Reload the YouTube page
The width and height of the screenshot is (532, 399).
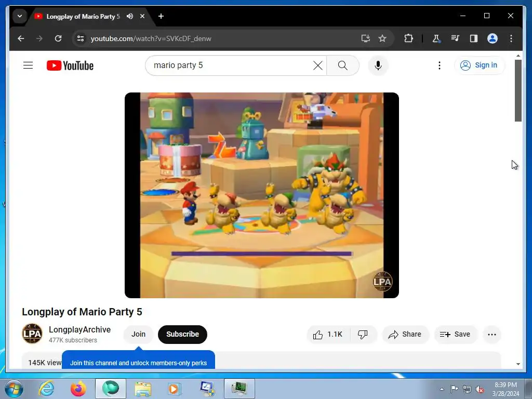click(x=58, y=38)
